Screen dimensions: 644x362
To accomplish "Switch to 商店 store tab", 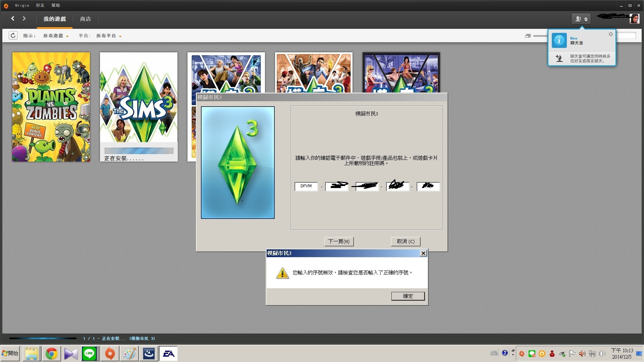I will (86, 19).
